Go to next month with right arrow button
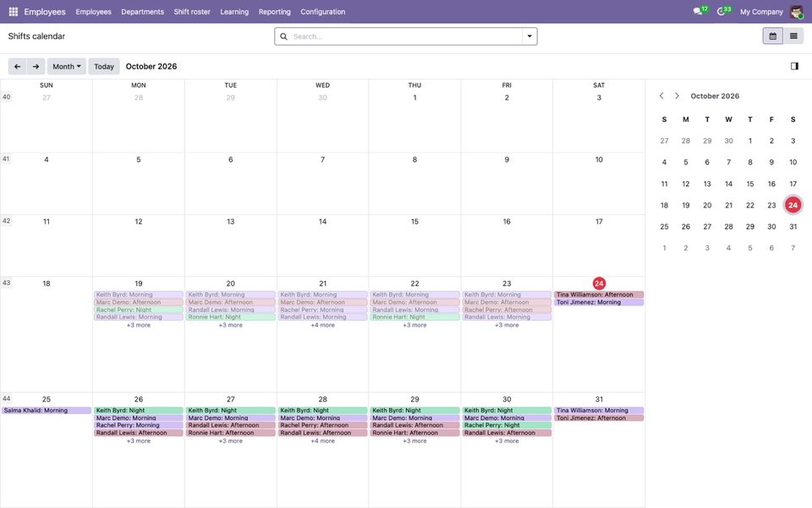Image resolution: width=812 pixels, height=508 pixels. 36,66
